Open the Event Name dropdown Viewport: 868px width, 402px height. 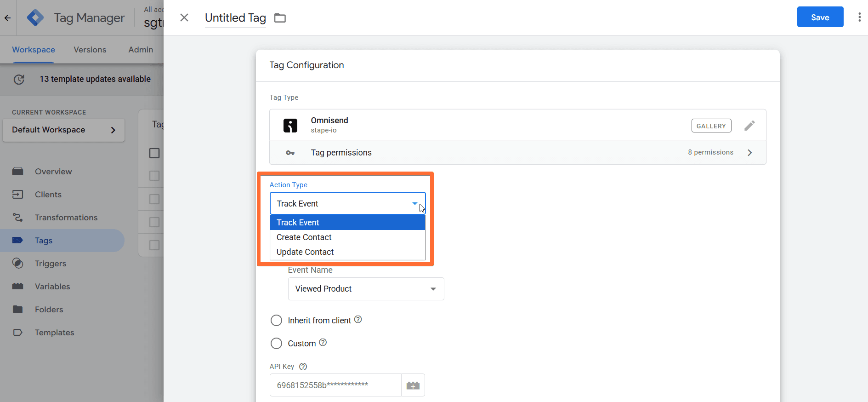tap(366, 289)
